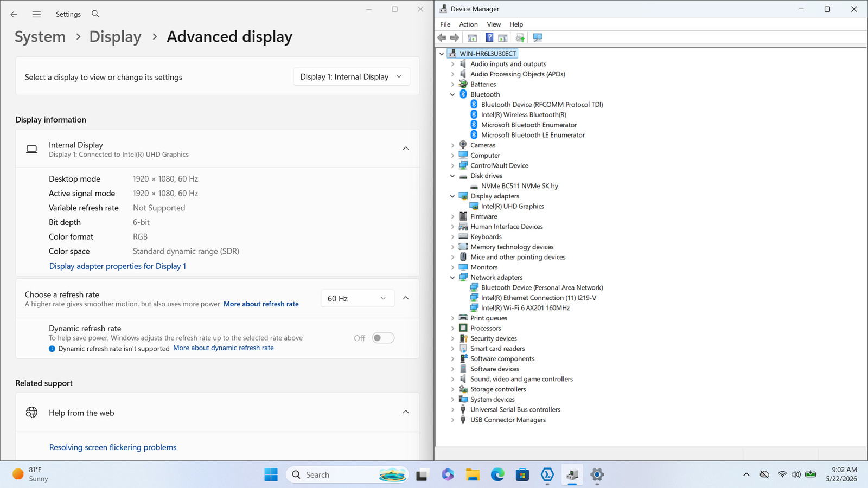Open the Help menu in Device Manager

[x=516, y=24]
